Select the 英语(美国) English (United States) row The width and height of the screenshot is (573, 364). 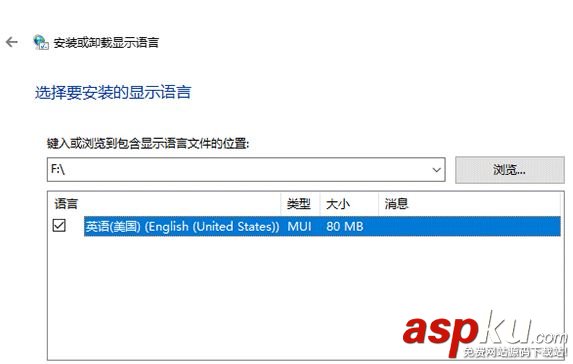tap(322, 226)
